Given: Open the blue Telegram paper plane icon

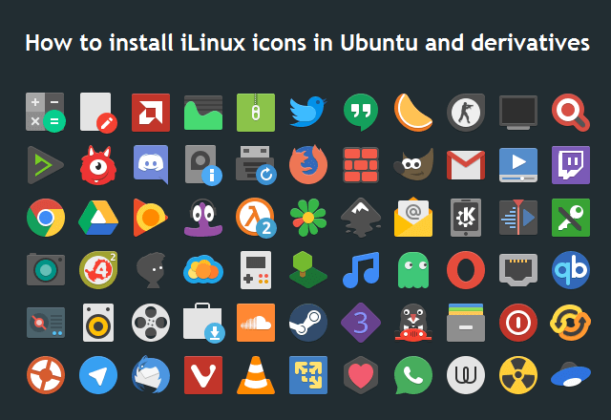Looking at the screenshot, I should tap(98, 375).
